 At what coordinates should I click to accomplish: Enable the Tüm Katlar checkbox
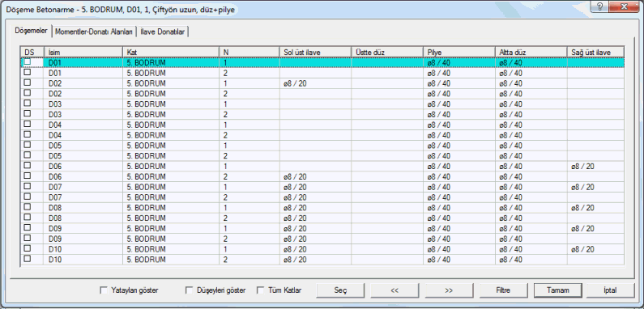pyautogui.click(x=260, y=290)
